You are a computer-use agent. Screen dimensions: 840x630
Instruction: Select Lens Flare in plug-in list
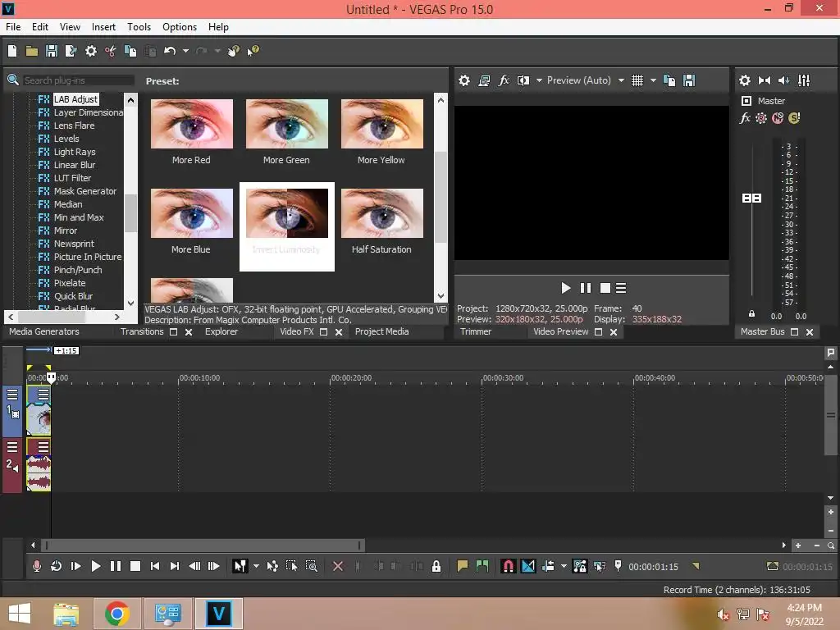tap(74, 126)
